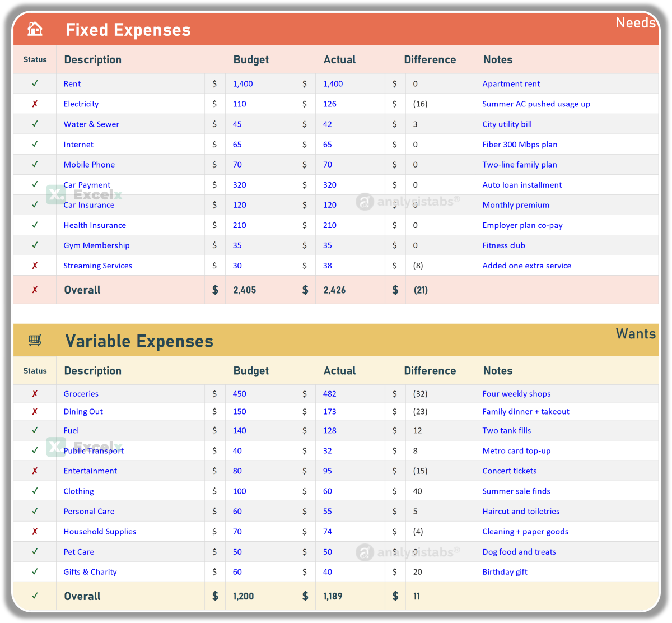
Task: Select the Household Supplies description cell
Action: coord(130,531)
